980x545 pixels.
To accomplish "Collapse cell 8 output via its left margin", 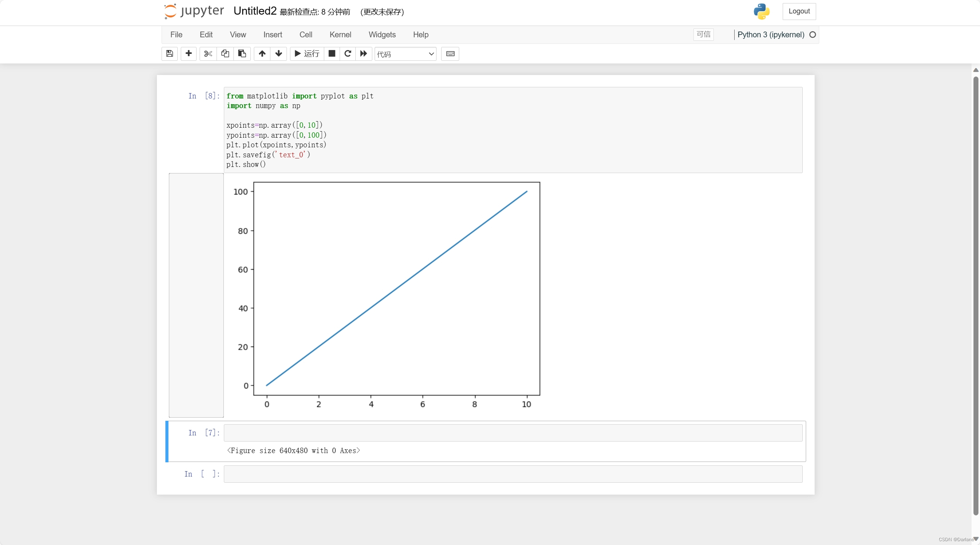I will pyautogui.click(x=196, y=295).
